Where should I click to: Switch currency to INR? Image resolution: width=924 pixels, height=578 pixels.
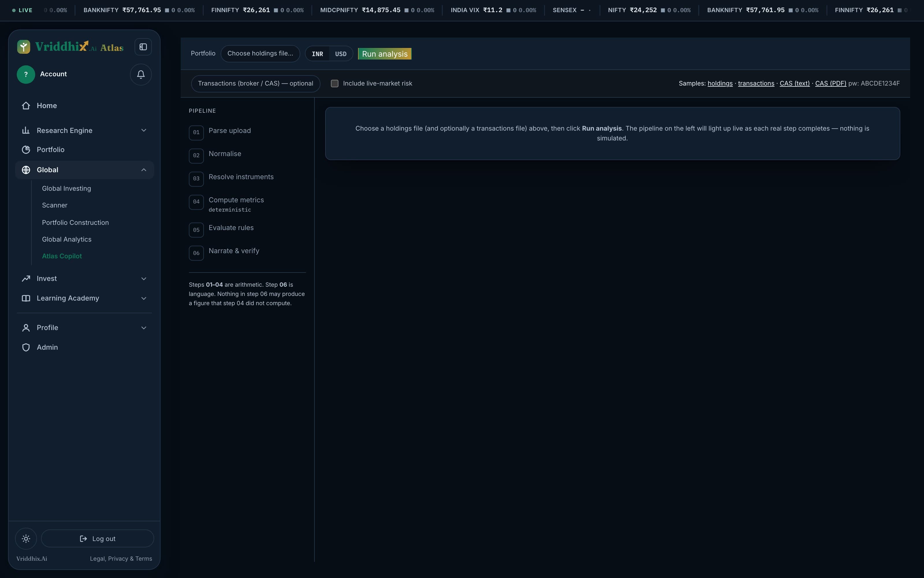click(317, 54)
